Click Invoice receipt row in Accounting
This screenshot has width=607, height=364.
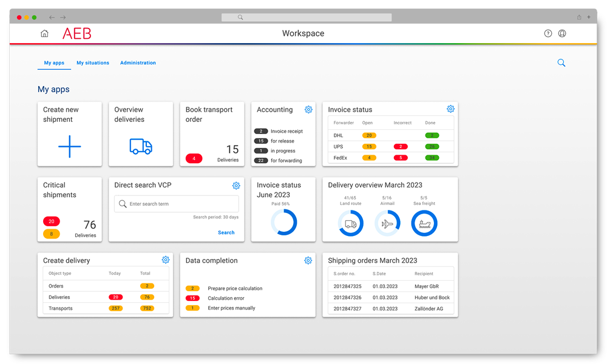click(279, 131)
